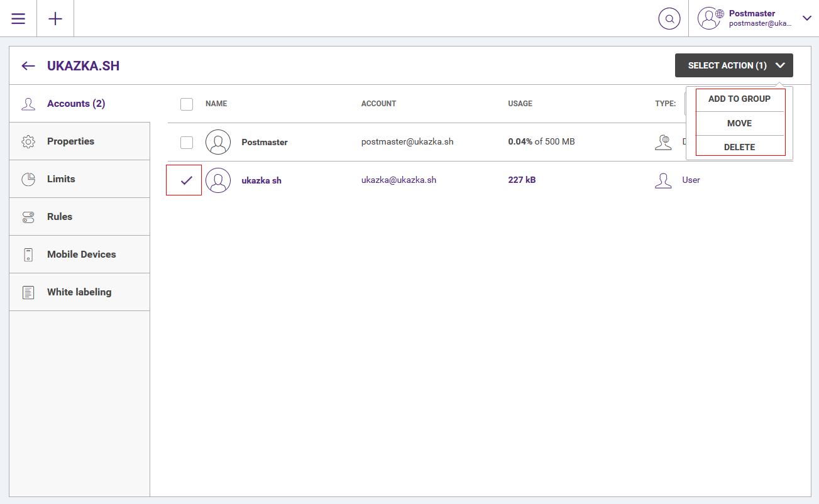Switch to the Mobile Devices tab
This screenshot has height=504, width=819.
81,255
